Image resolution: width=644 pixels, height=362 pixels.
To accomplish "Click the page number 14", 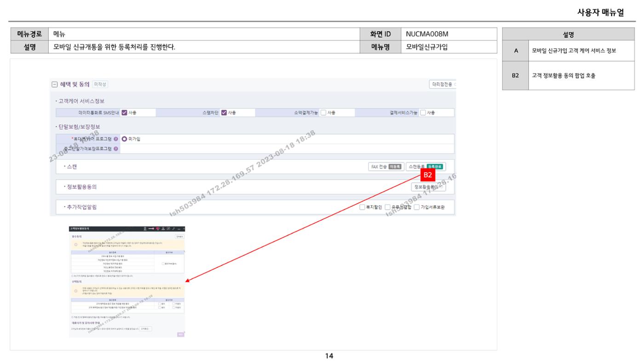I will click(329, 356).
